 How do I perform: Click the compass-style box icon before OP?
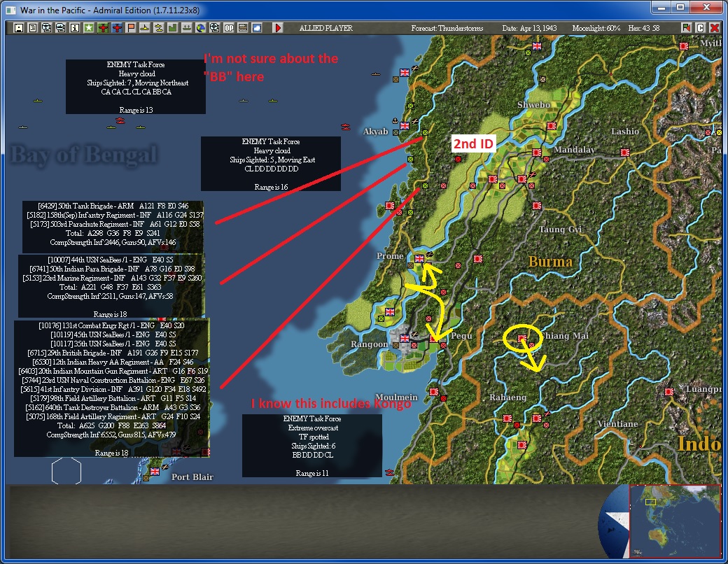tap(214, 28)
